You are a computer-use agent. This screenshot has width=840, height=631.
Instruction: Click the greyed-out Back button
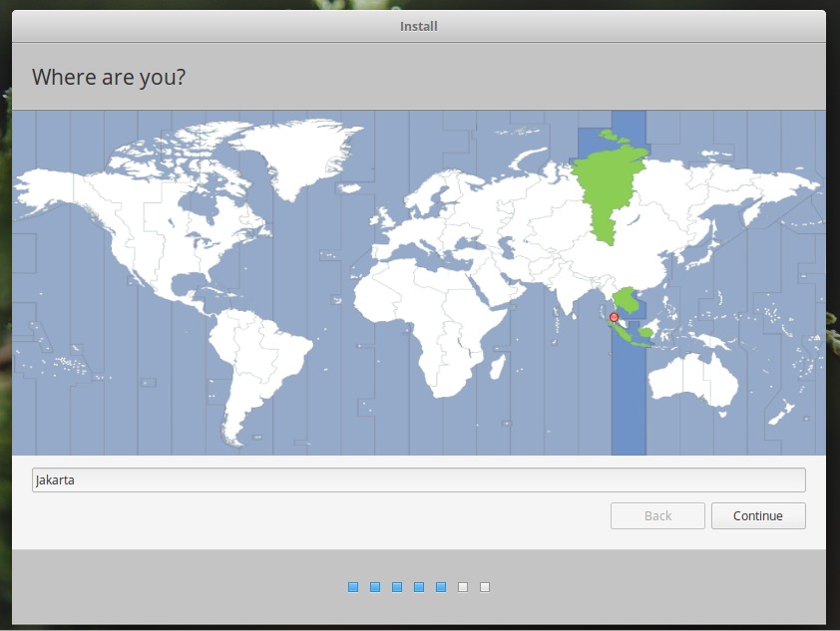[657, 515]
